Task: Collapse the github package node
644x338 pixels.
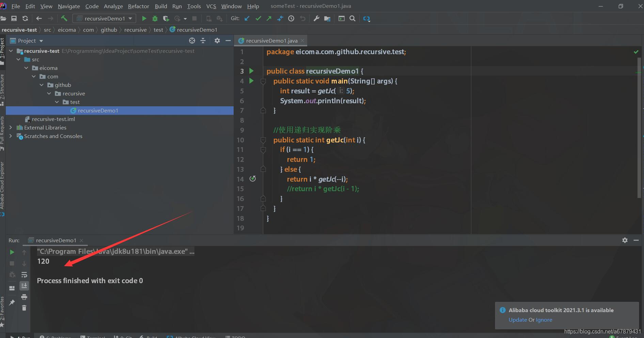Action: click(42, 85)
